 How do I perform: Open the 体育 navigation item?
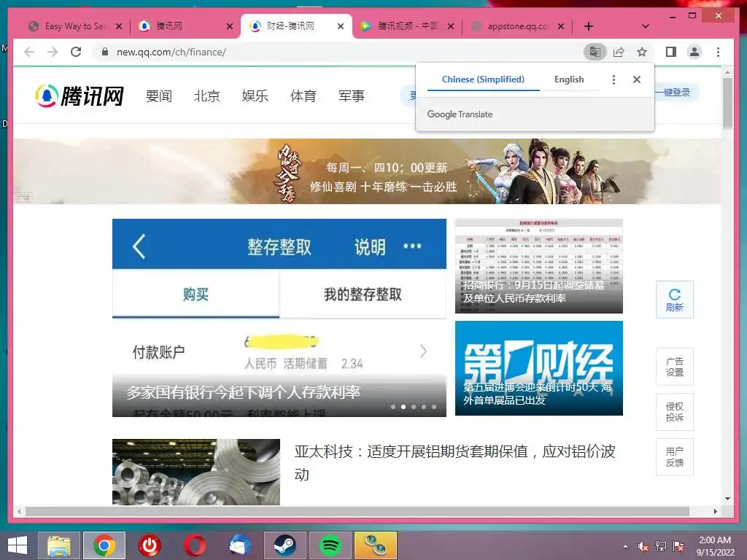303,96
